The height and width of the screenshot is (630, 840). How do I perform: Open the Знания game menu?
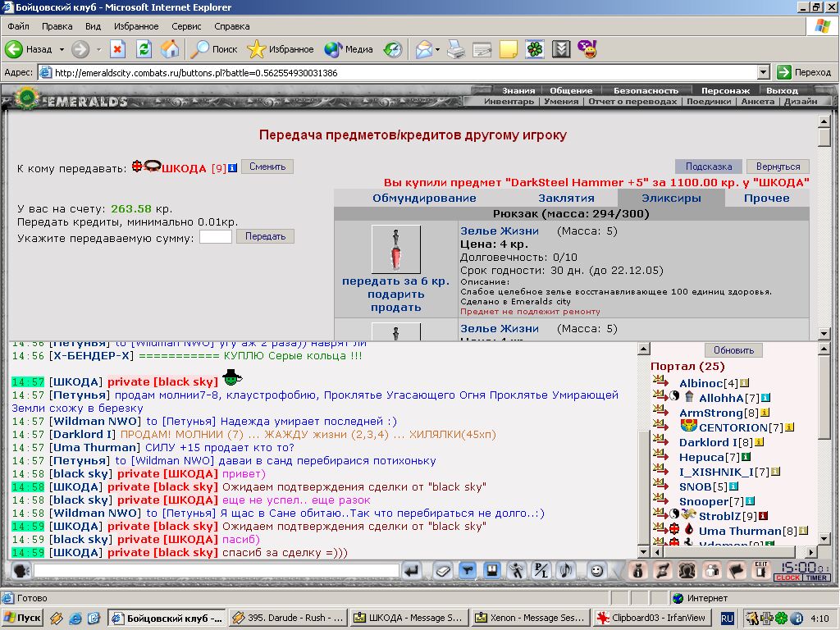[518, 90]
